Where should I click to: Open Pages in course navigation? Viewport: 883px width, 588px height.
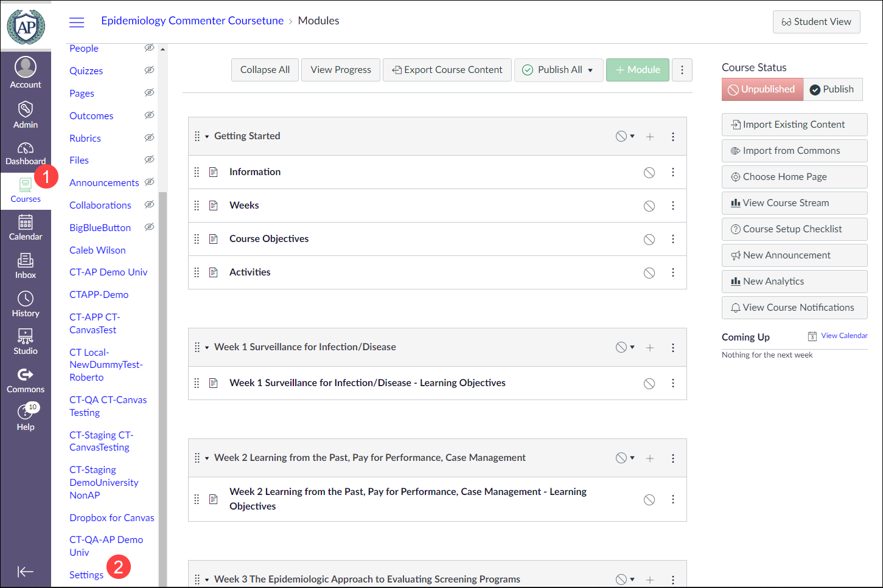82,93
